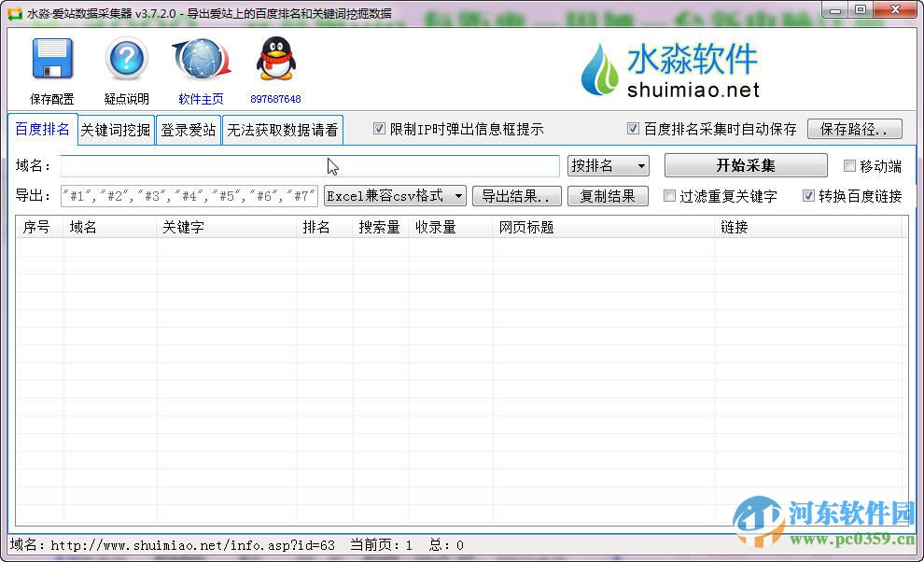The width and height of the screenshot is (924, 562).
Task: Check the 过滤重复关键字 option
Action: [669, 196]
